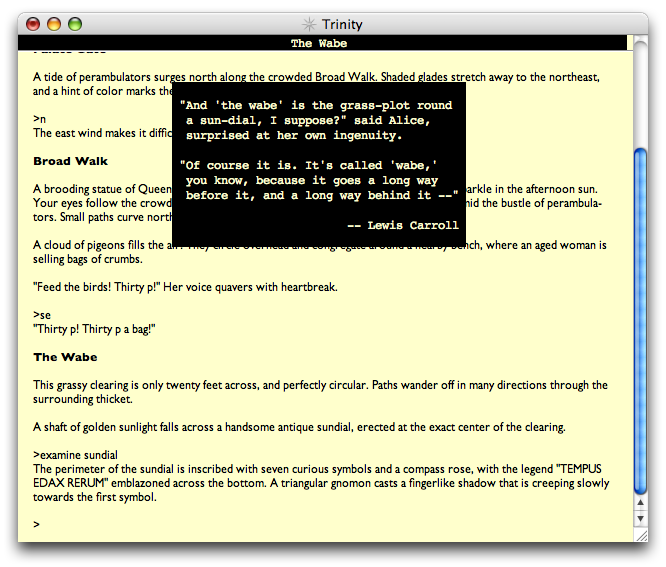Viewport: 666px width, 567px height.
Task: Minimize the window using yellow button
Action: [x=54, y=24]
